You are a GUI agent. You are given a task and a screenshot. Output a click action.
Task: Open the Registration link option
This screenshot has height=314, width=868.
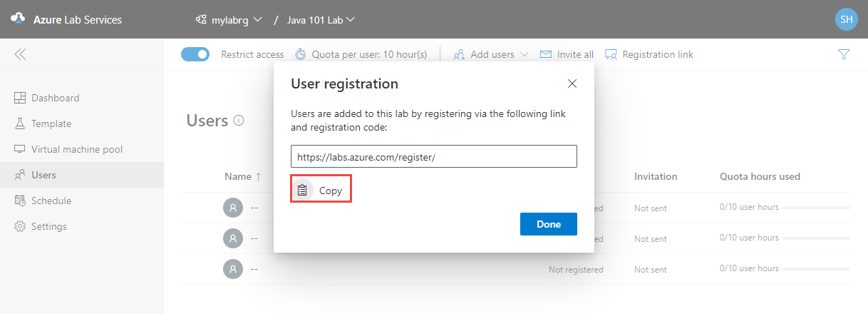[x=649, y=54]
